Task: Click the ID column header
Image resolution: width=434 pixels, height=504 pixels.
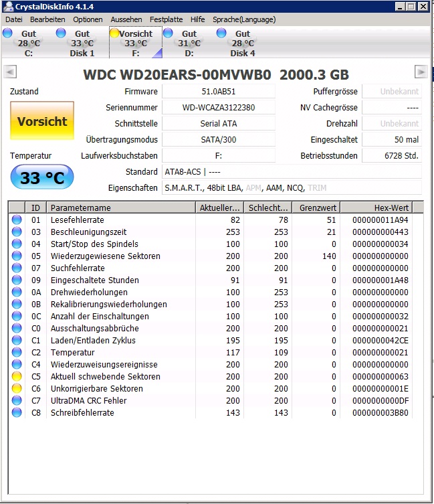Action: tap(35, 207)
